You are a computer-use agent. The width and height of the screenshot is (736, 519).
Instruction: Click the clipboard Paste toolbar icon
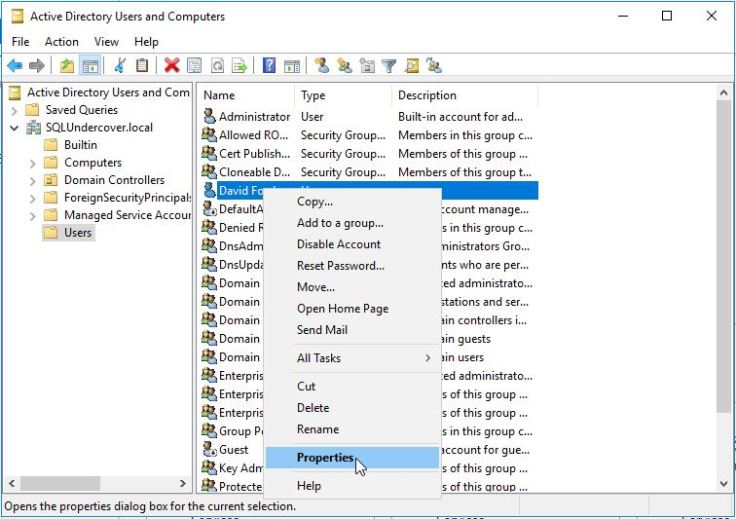142,66
